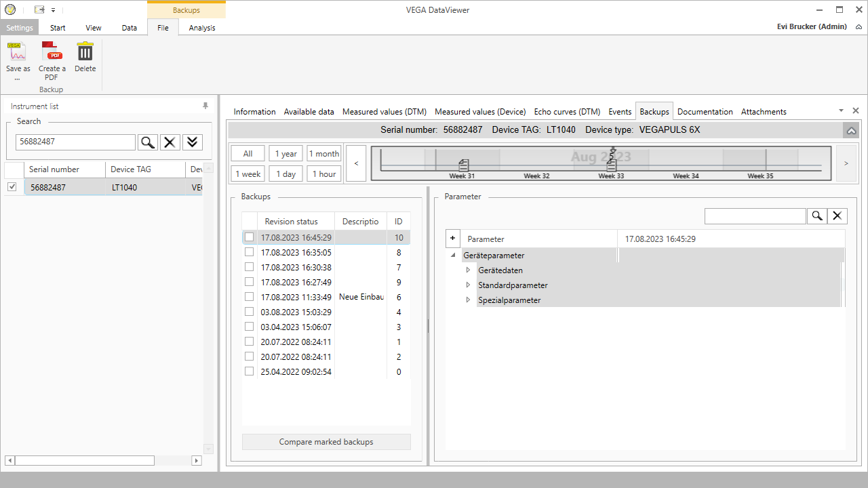The height and width of the screenshot is (488, 868).
Task: Start the instrument list search with the magnifier icon
Action: pyautogui.click(x=148, y=142)
